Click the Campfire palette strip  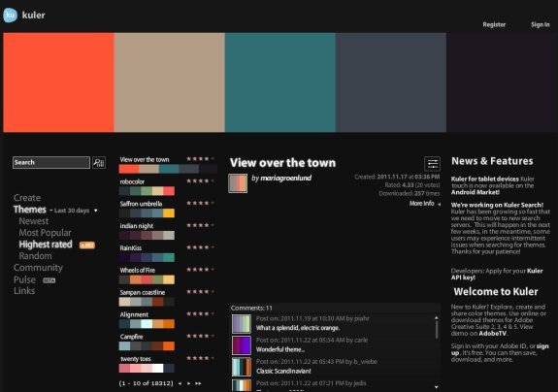pos(147,346)
